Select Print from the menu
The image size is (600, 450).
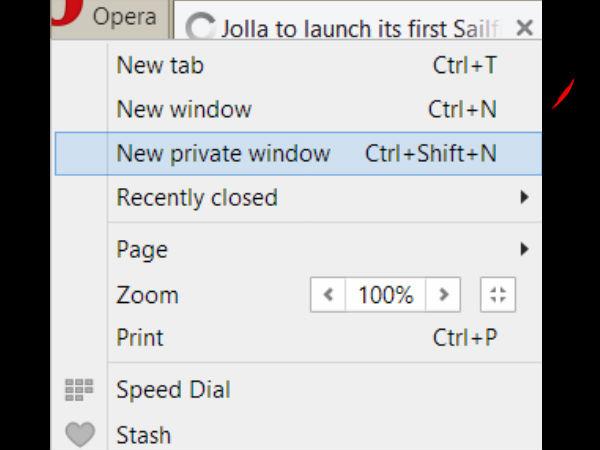140,338
